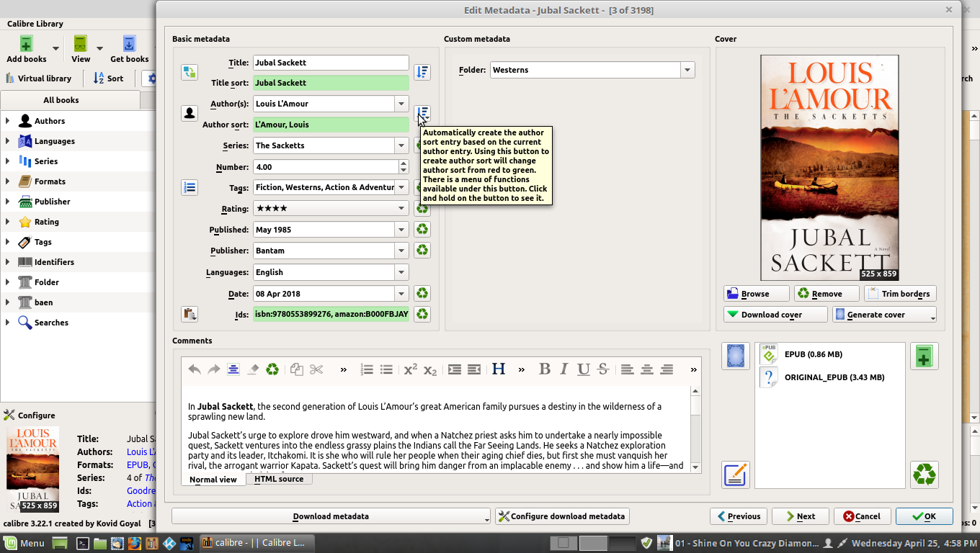Insert an ordered list in comments
980x553 pixels.
[x=367, y=369]
